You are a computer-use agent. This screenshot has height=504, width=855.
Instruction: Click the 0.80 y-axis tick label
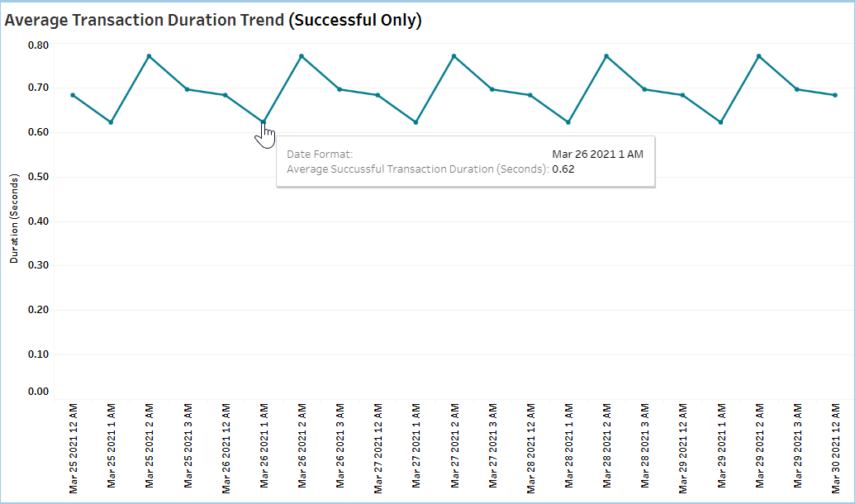tap(38, 45)
